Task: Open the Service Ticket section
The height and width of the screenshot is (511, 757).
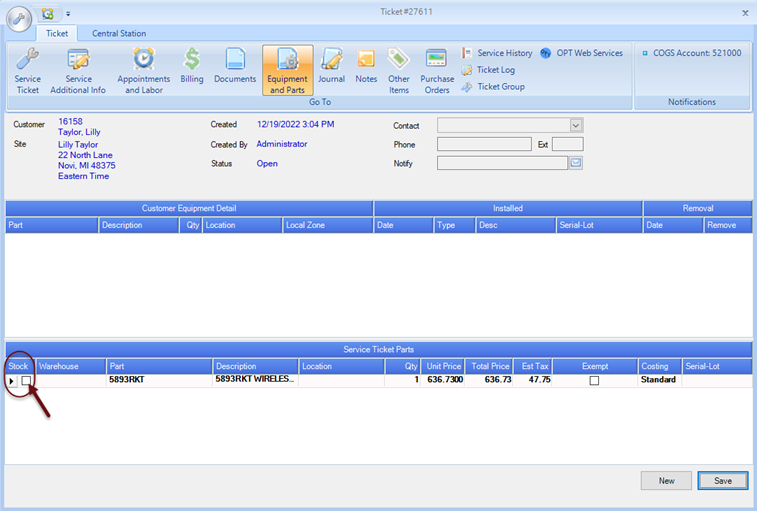Action: pyautogui.click(x=28, y=69)
